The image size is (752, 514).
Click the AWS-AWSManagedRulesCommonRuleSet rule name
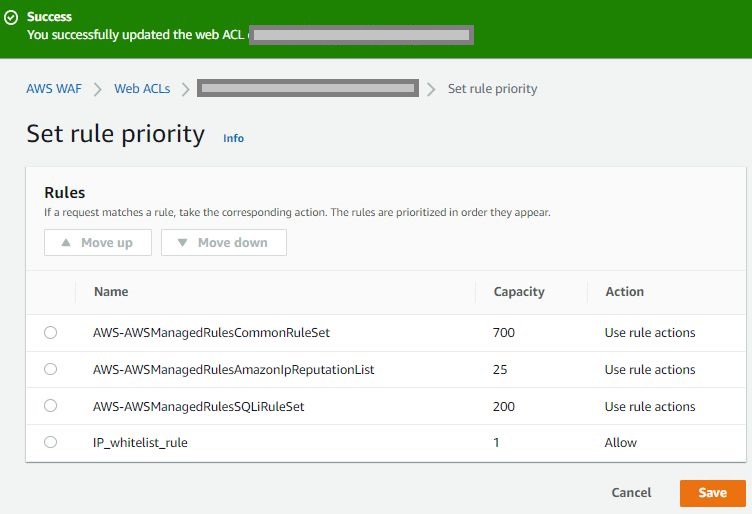coord(212,333)
